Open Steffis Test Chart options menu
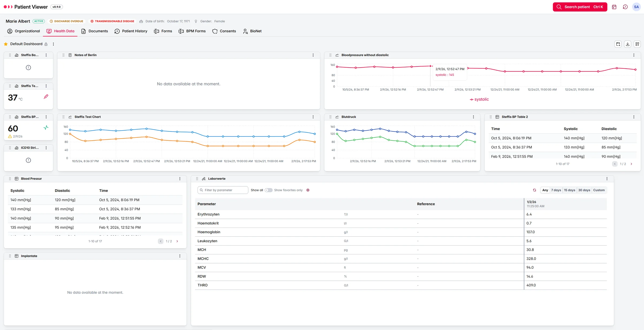The image size is (644, 330). 313,117
